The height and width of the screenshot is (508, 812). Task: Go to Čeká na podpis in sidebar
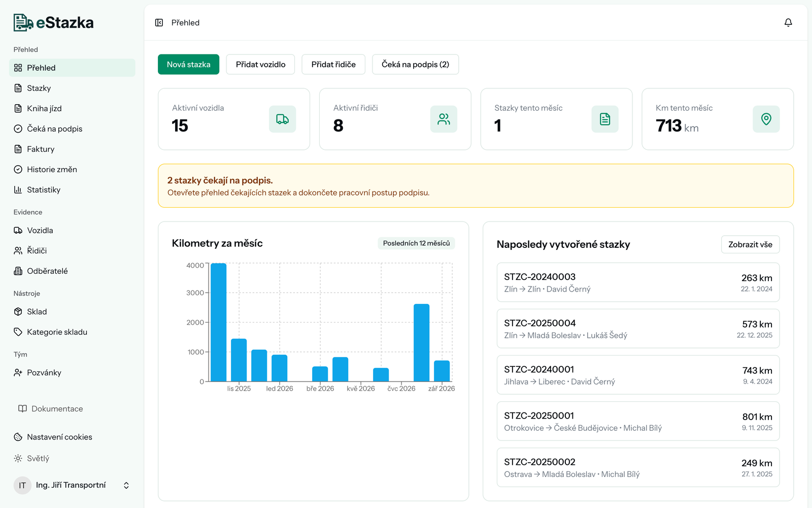[x=72, y=129]
